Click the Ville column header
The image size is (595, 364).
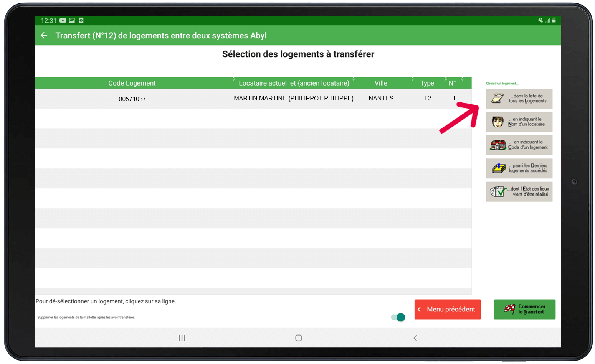(381, 83)
